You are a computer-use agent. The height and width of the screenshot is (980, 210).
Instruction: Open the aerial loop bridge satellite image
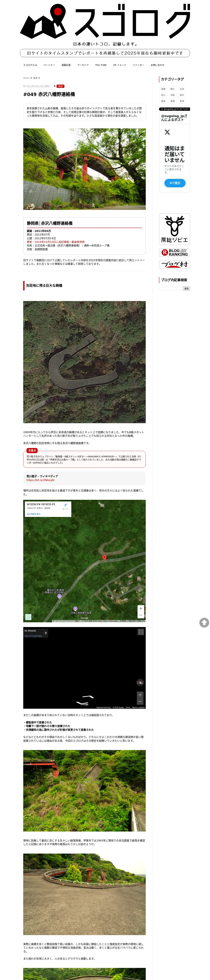coord(84,362)
